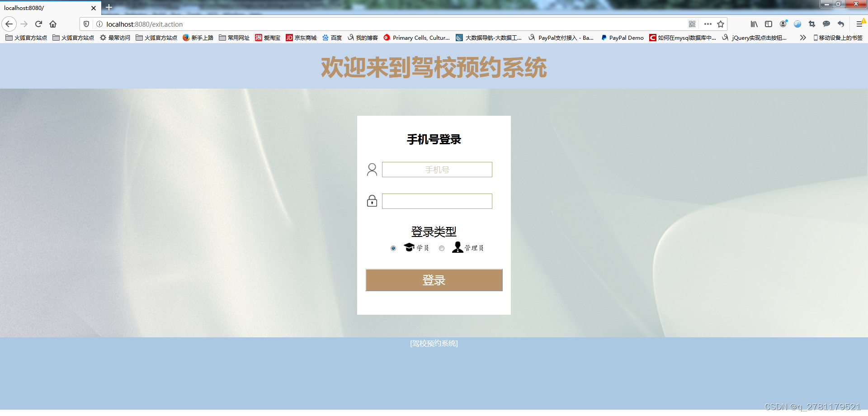
Task: Select the screenshot crop tool icon
Action: pyautogui.click(x=811, y=24)
